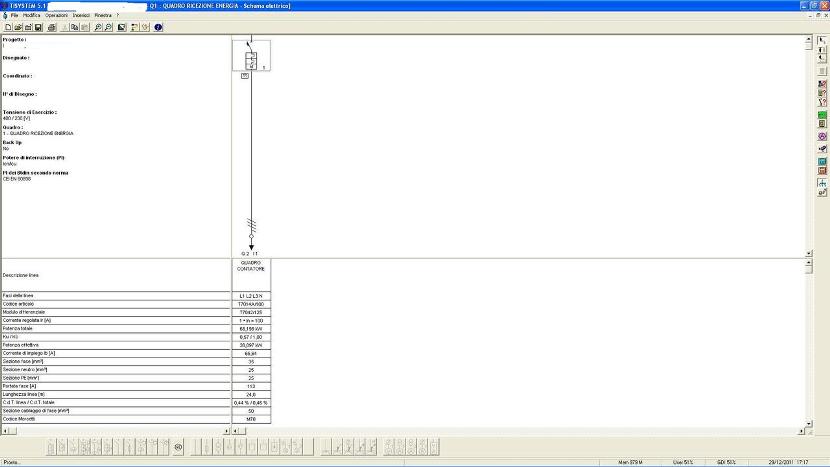Click the Print toolbar icon

(x=51, y=27)
